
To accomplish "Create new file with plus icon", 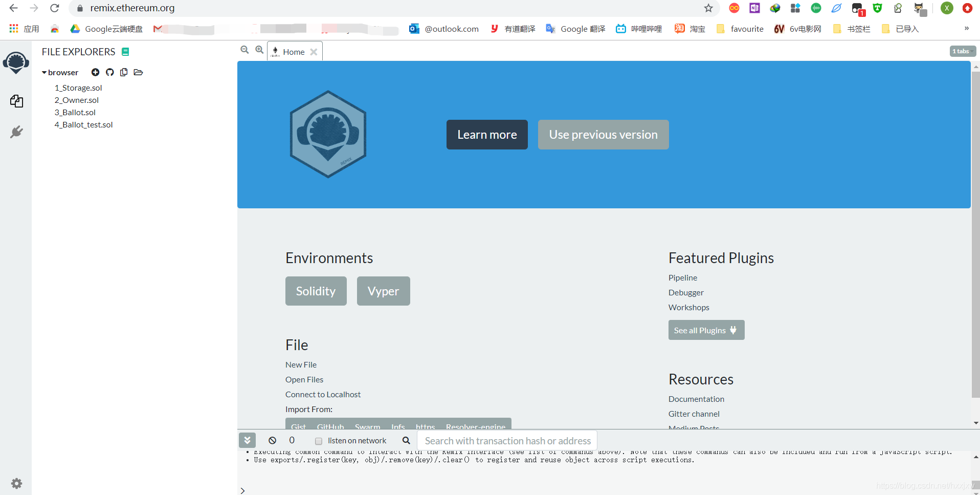I will click(x=95, y=72).
